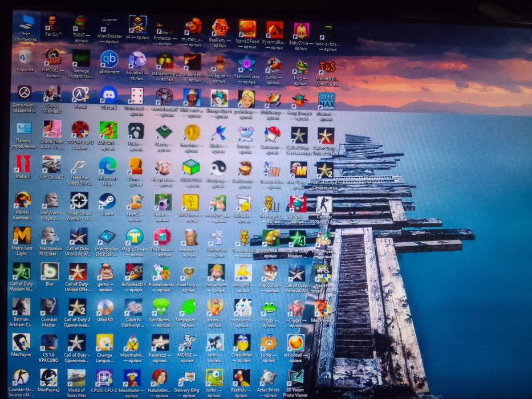Viewport: 532px width, 399px height.
Task: Open the MaxPayne2 shortcut
Action: point(48,377)
